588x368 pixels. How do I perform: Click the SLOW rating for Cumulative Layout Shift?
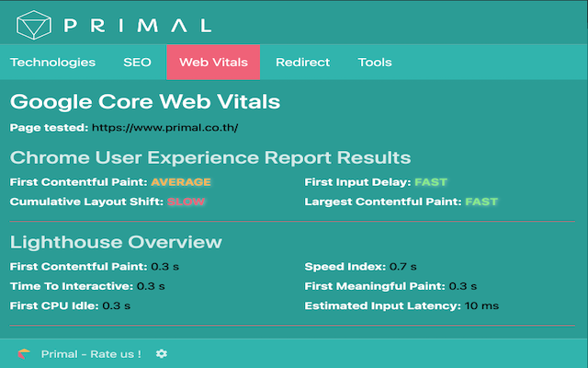click(x=186, y=201)
